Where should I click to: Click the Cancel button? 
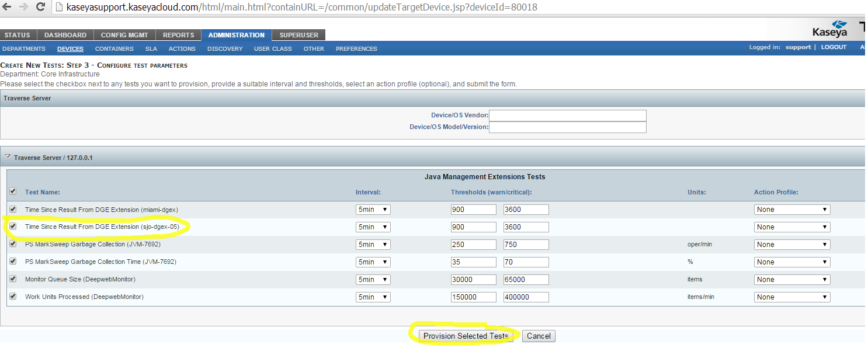[x=539, y=336]
